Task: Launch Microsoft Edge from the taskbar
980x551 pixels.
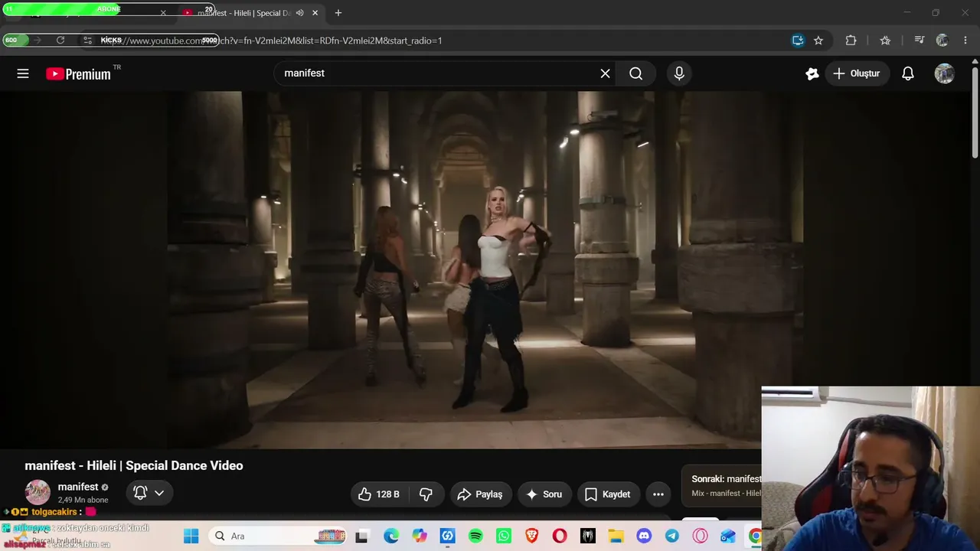Action: pos(391,536)
